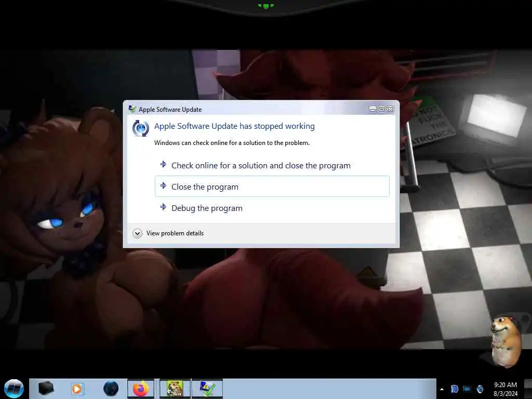
Task: Select 'Close the program' option
Action: [272, 187]
